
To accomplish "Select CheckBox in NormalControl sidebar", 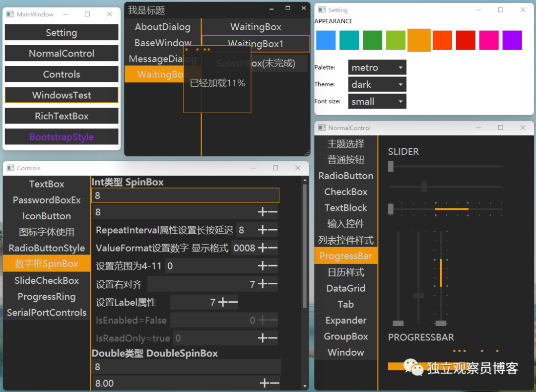I will coord(346,192).
